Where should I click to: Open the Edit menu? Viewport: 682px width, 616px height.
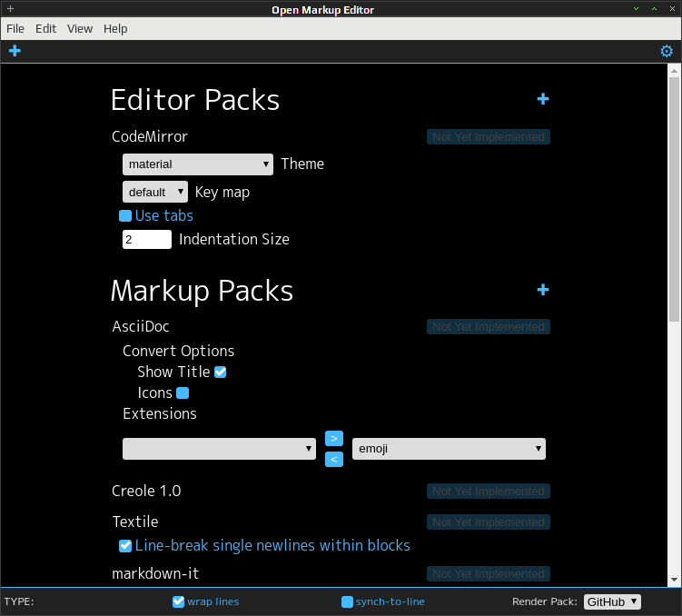coord(45,29)
